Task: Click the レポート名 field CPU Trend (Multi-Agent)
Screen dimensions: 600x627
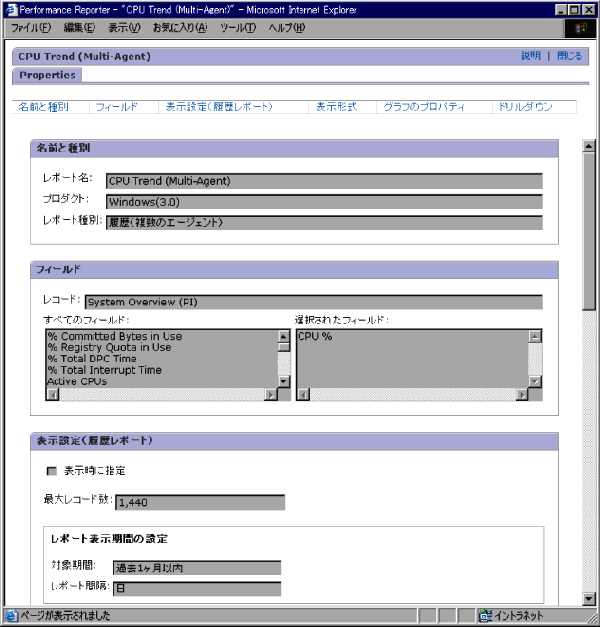Action: point(324,181)
